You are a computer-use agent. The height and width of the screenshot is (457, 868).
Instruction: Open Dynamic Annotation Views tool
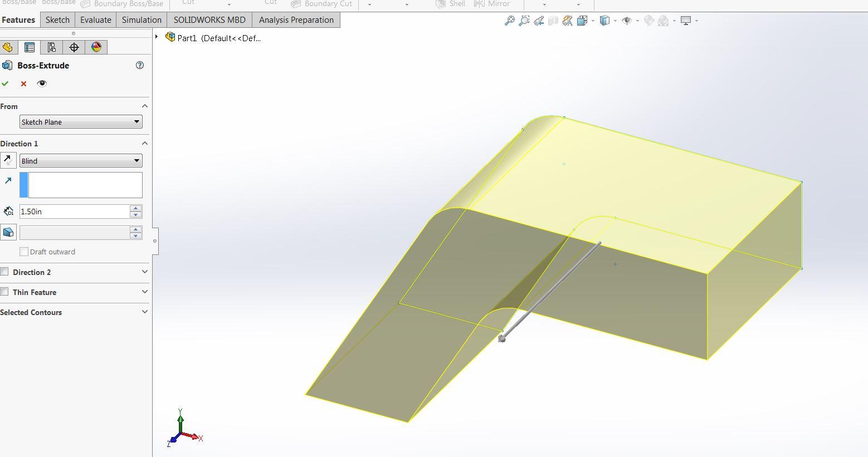click(x=567, y=21)
